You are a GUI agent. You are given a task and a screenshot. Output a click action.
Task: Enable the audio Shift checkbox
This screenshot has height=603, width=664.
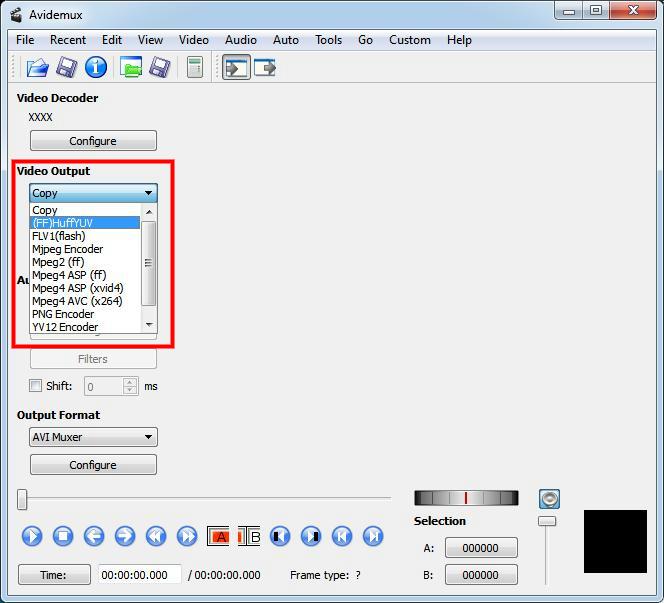pyautogui.click(x=36, y=386)
